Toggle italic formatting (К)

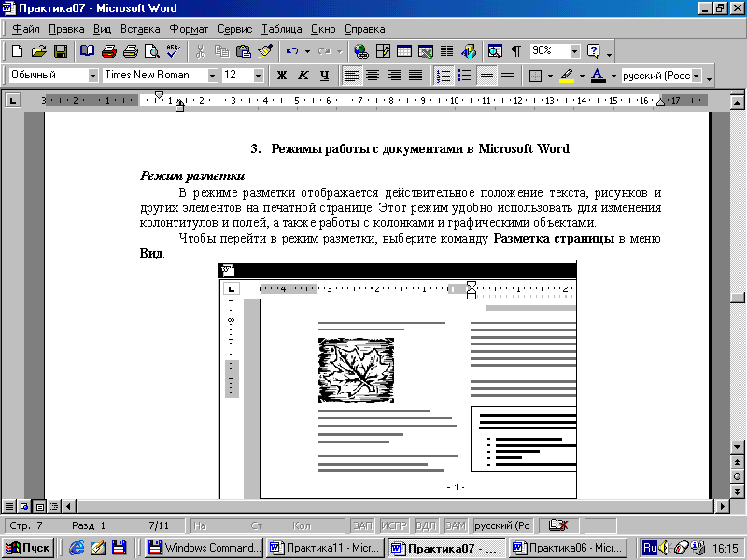pos(303,76)
